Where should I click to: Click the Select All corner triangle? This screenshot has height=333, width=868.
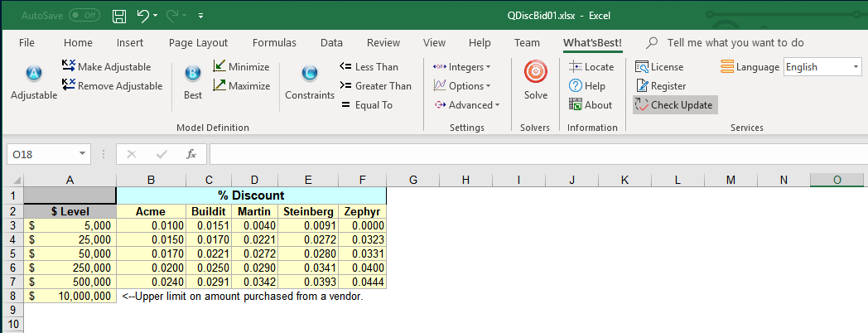[16, 180]
